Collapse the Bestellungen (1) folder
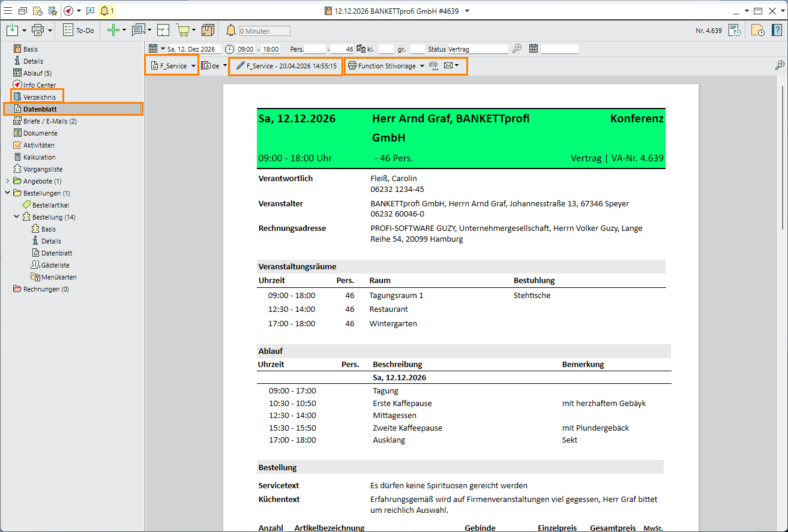The height and width of the screenshot is (532, 788). pyautogui.click(x=7, y=193)
